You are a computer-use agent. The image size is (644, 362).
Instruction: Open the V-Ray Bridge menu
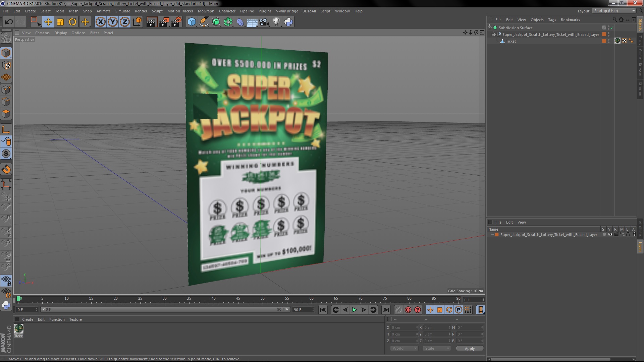pyautogui.click(x=287, y=11)
